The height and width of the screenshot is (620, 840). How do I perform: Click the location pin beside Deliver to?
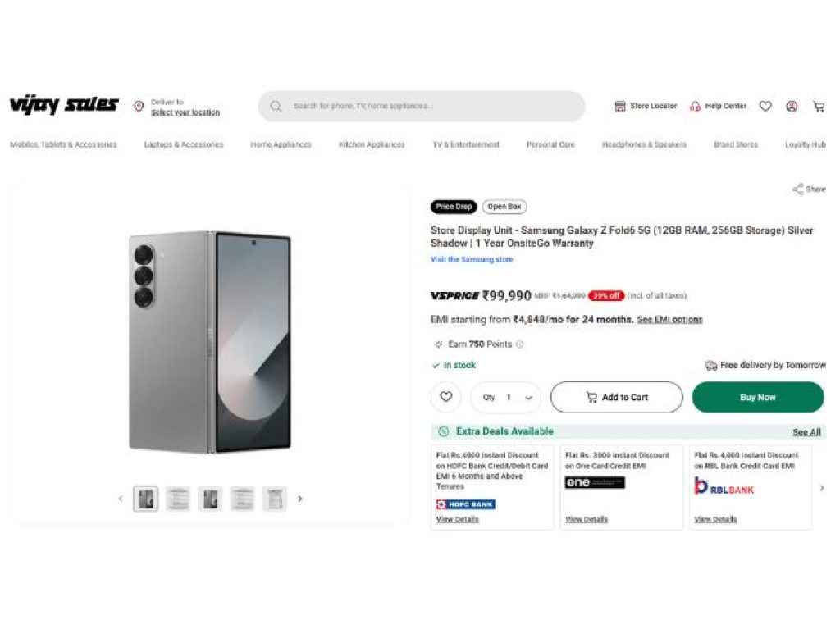click(139, 105)
